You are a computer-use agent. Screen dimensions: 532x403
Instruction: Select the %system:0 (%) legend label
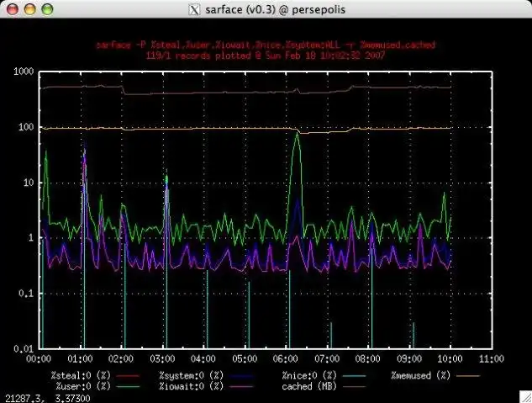(x=192, y=375)
